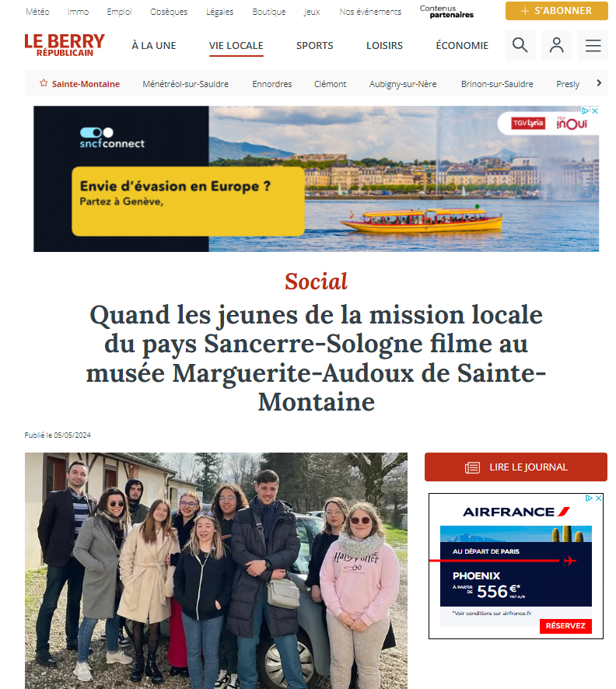Click the S'abonner subscribe button
This screenshot has width=616, height=689.
pyautogui.click(x=557, y=11)
